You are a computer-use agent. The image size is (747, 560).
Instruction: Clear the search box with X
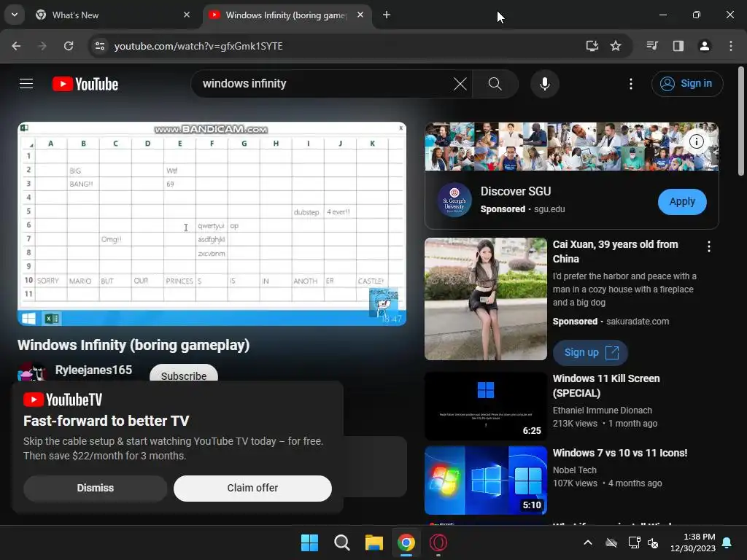460,84
